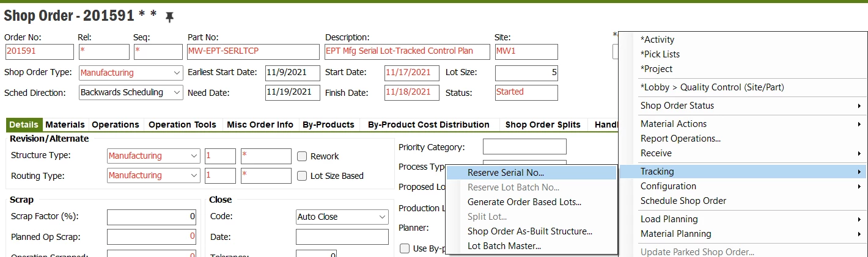Click Lot Batch Master... menu item
The image size is (868, 257).
click(x=504, y=246)
